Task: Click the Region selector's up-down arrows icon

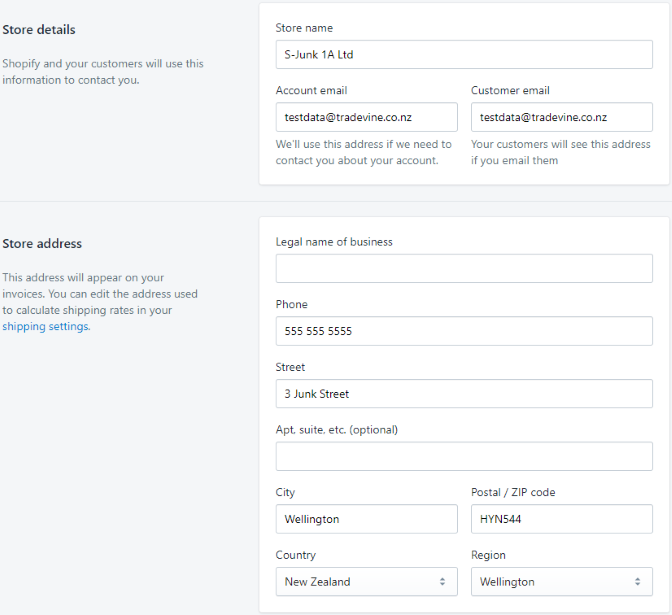Action: coord(638,582)
